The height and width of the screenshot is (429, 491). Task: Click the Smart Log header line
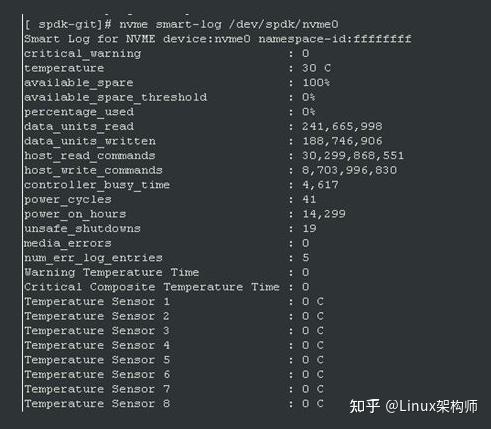pyautogui.click(x=218, y=39)
